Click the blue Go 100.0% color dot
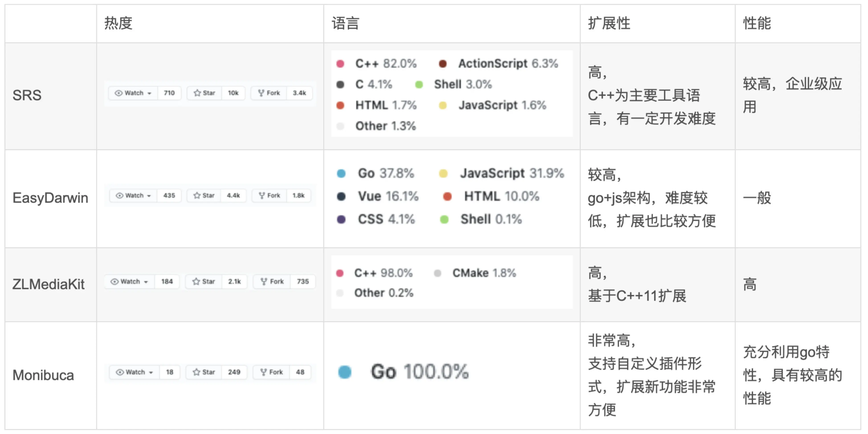 [345, 372]
